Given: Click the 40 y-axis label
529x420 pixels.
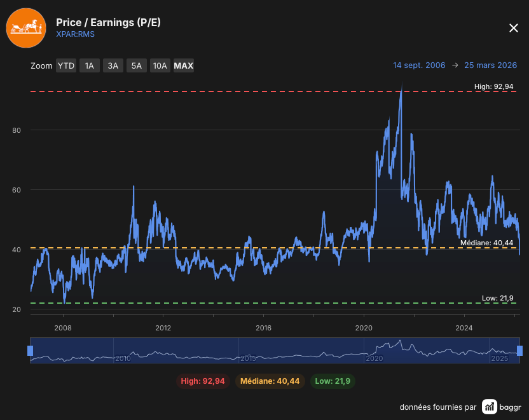Looking at the screenshot, I should (x=17, y=250).
